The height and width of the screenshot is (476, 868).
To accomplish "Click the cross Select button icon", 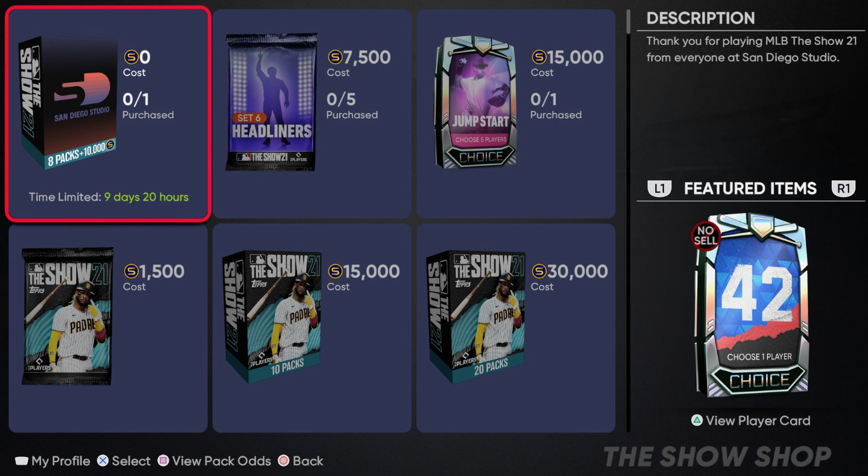I will (103, 461).
